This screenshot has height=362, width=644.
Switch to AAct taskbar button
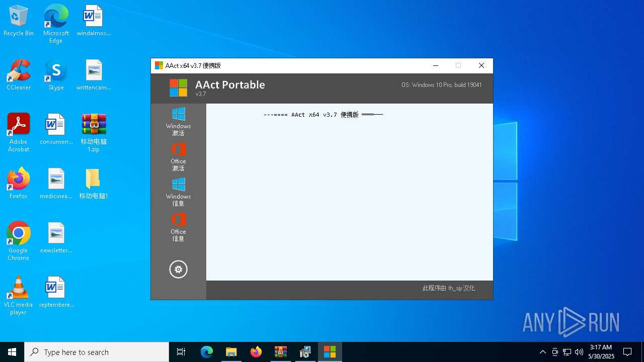(x=330, y=352)
